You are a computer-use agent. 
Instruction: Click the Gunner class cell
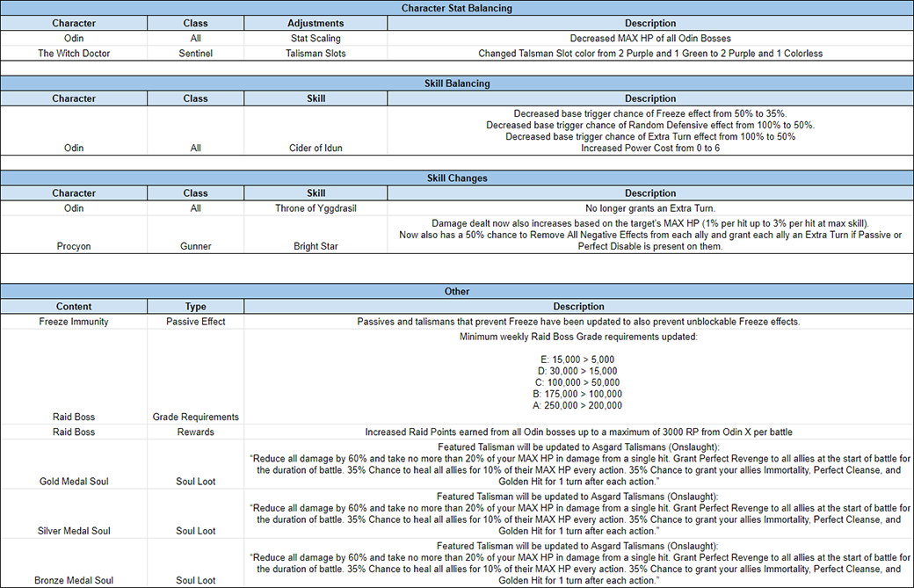pyautogui.click(x=196, y=247)
